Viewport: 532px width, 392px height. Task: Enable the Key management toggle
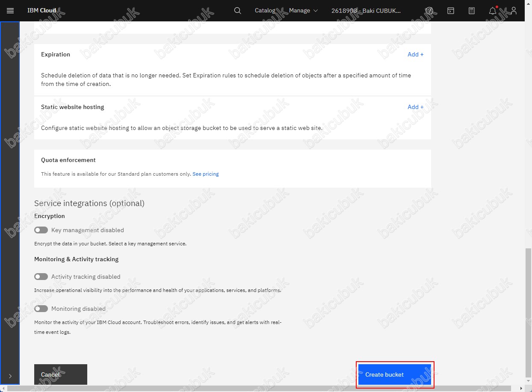[41, 230]
